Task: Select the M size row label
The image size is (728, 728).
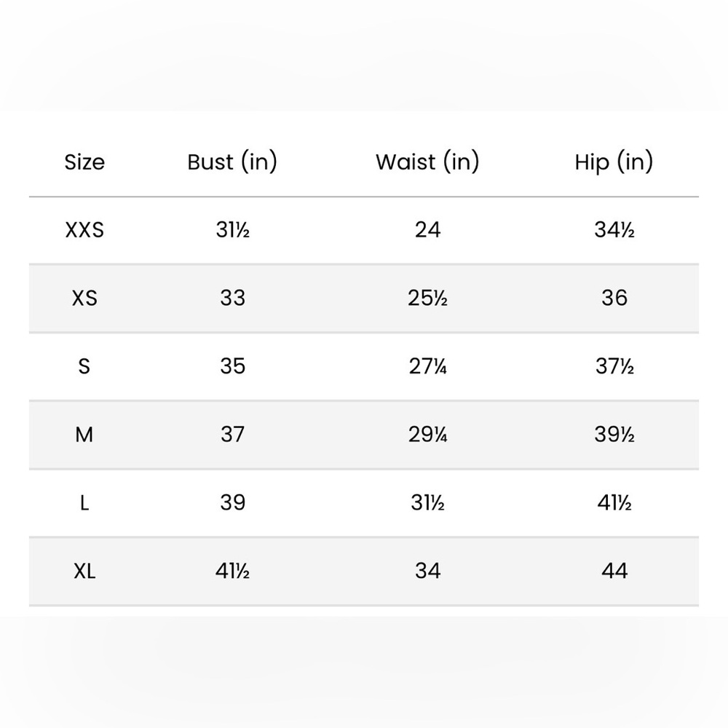Action: [x=84, y=435]
